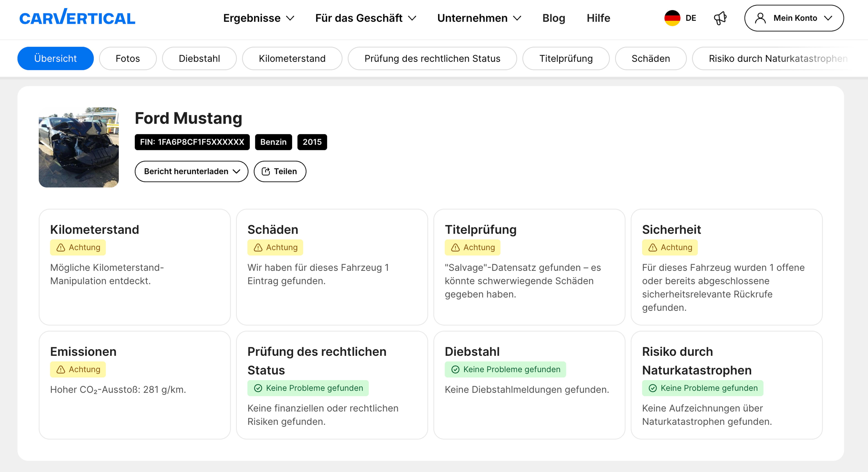The width and height of the screenshot is (868, 472).
Task: Click the Teilen button
Action: [280, 172]
